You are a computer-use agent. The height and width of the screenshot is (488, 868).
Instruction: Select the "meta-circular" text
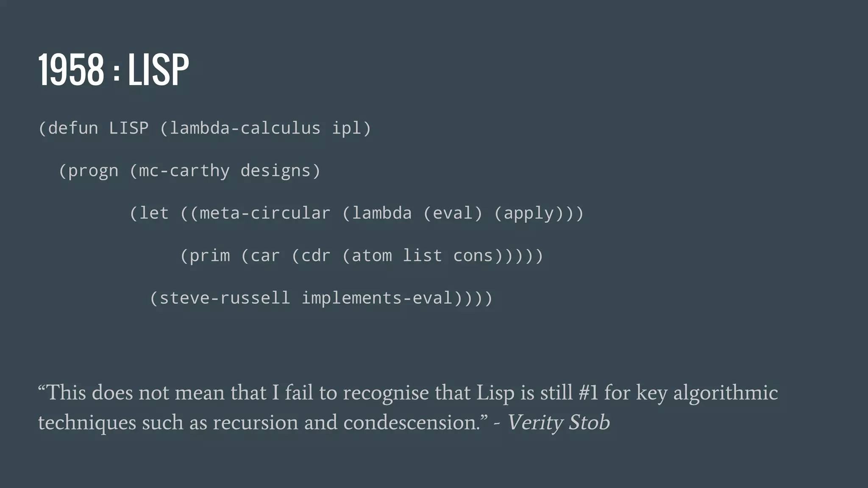265,213
